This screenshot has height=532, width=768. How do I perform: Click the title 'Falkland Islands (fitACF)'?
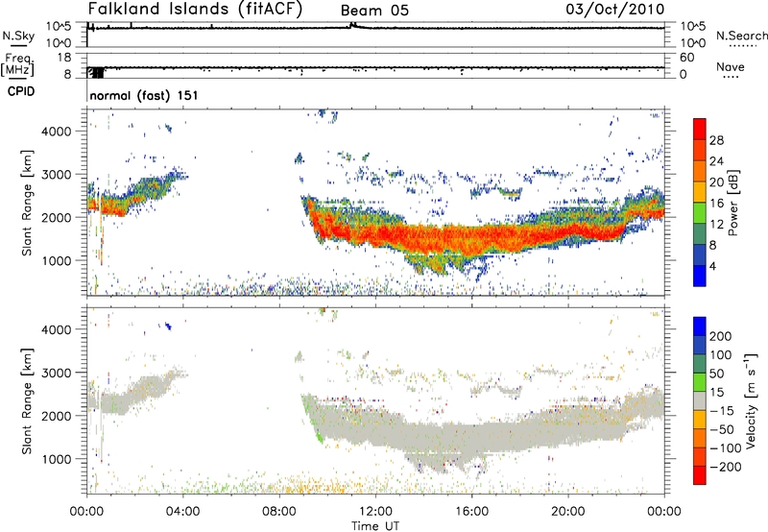coord(196,9)
